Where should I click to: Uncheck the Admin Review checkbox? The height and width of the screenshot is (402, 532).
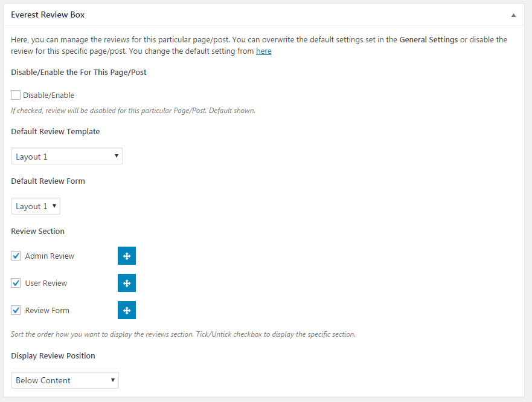(16, 256)
